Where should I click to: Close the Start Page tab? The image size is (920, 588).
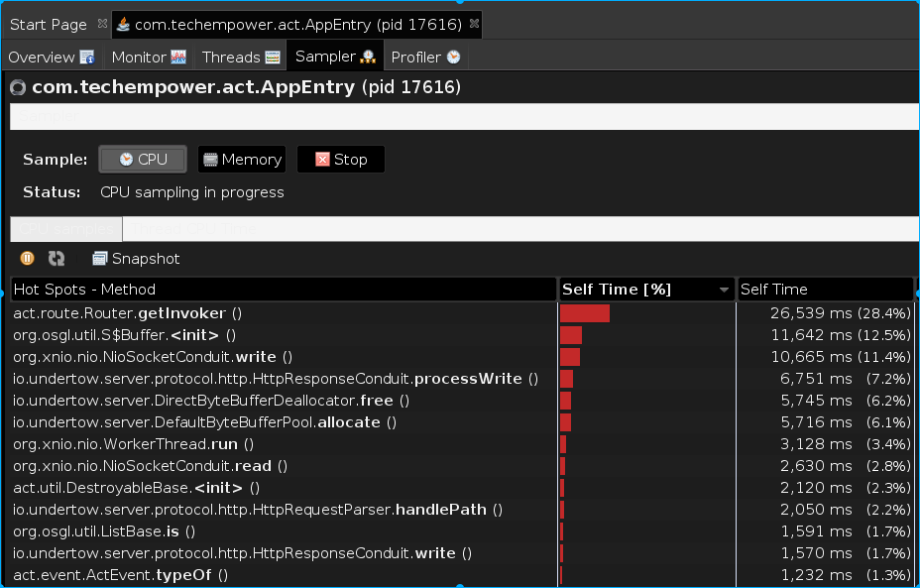click(x=102, y=24)
